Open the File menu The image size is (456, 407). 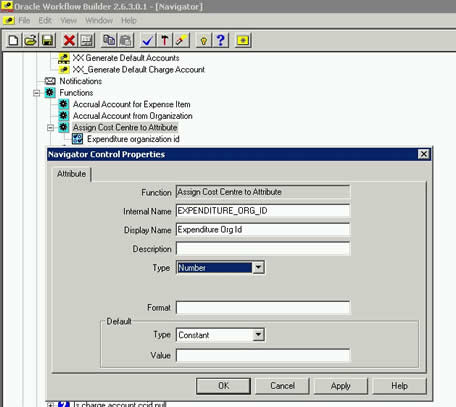point(24,20)
